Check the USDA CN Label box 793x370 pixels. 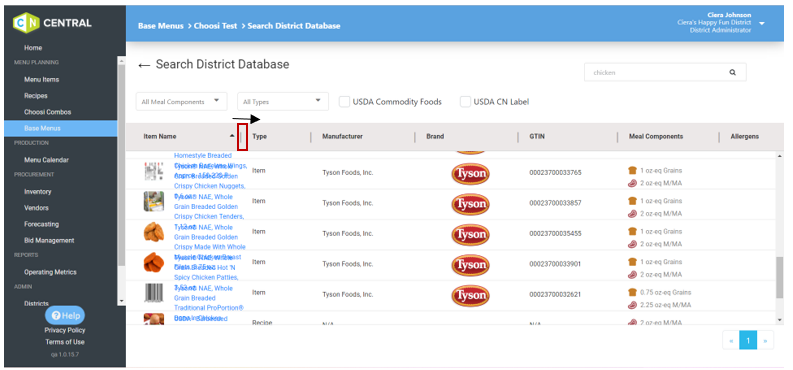465,102
